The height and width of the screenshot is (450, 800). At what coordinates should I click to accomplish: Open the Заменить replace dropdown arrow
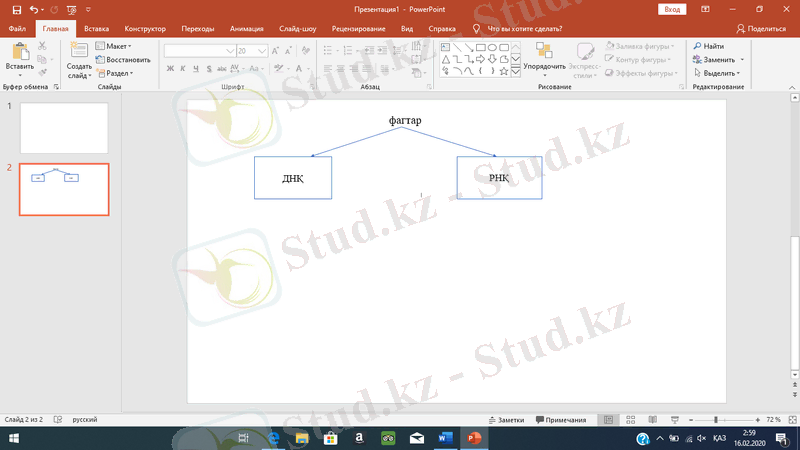point(742,60)
